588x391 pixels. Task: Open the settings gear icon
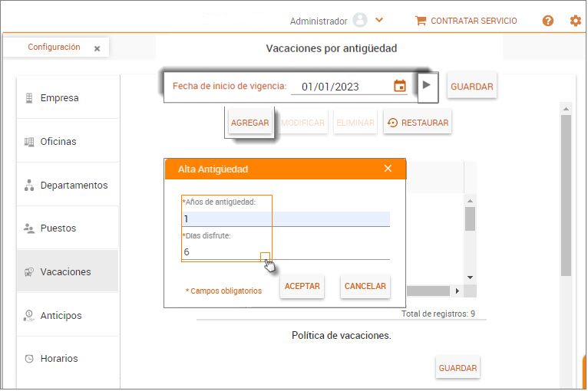[x=575, y=21]
